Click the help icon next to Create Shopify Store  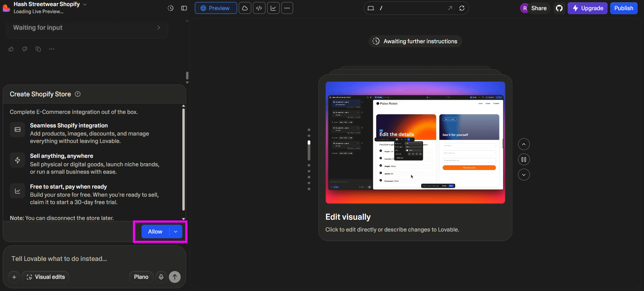point(78,94)
